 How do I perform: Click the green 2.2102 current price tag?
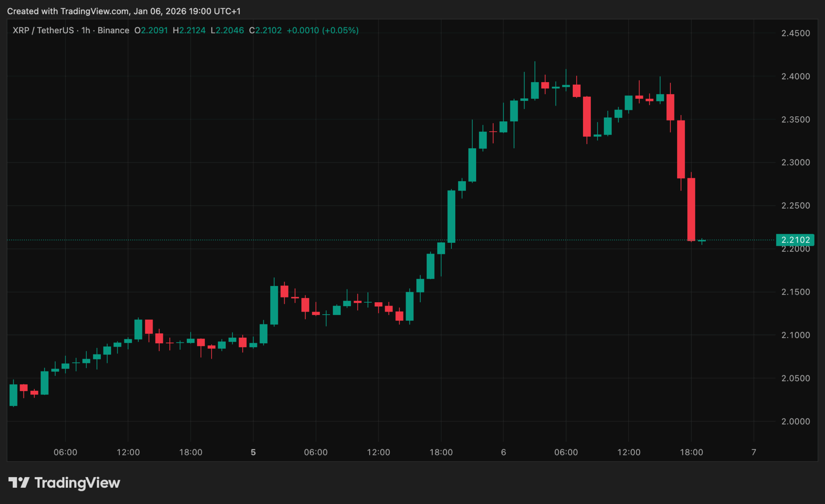point(795,240)
